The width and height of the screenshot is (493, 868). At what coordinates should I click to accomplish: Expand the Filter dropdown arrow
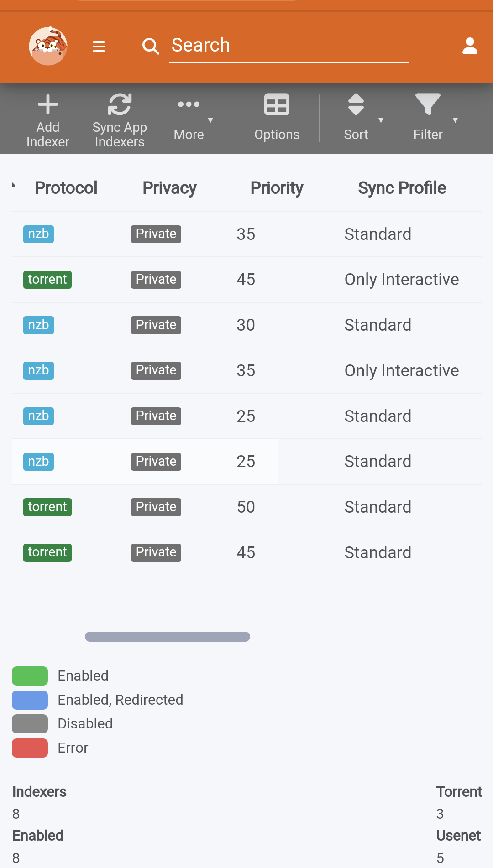click(456, 121)
